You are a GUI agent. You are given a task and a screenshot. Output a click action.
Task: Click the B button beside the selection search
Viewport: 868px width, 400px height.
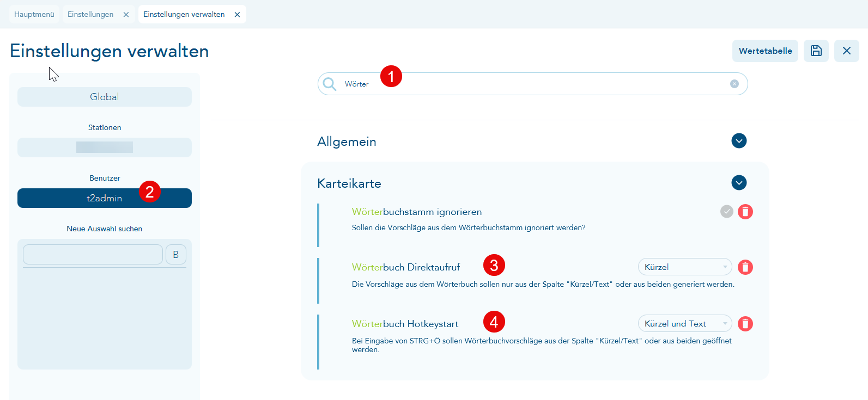point(175,255)
